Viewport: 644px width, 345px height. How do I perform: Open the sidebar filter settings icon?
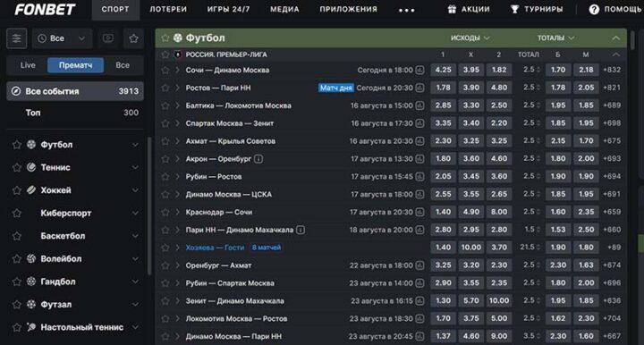coord(16,38)
